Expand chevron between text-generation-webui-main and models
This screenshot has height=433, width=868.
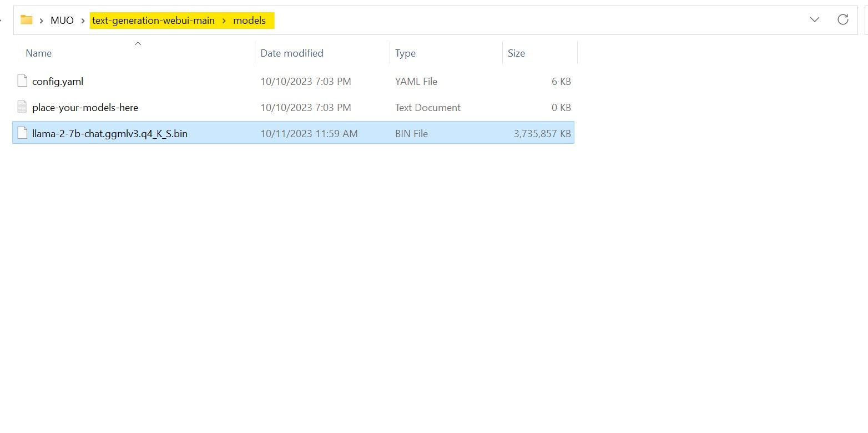pos(224,21)
